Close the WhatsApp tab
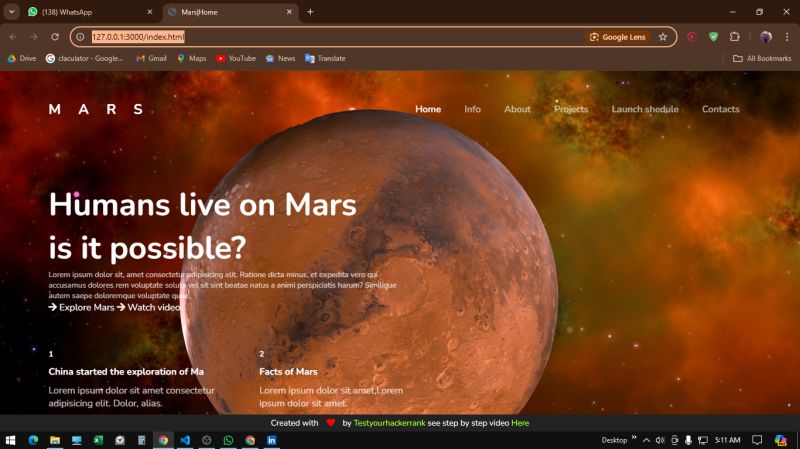This screenshot has width=800, height=449. click(149, 12)
